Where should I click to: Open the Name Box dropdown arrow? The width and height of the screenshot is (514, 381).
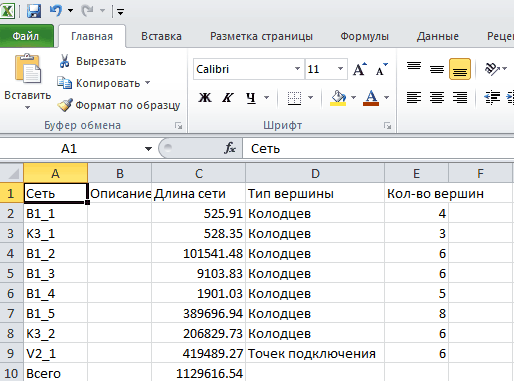[148, 149]
